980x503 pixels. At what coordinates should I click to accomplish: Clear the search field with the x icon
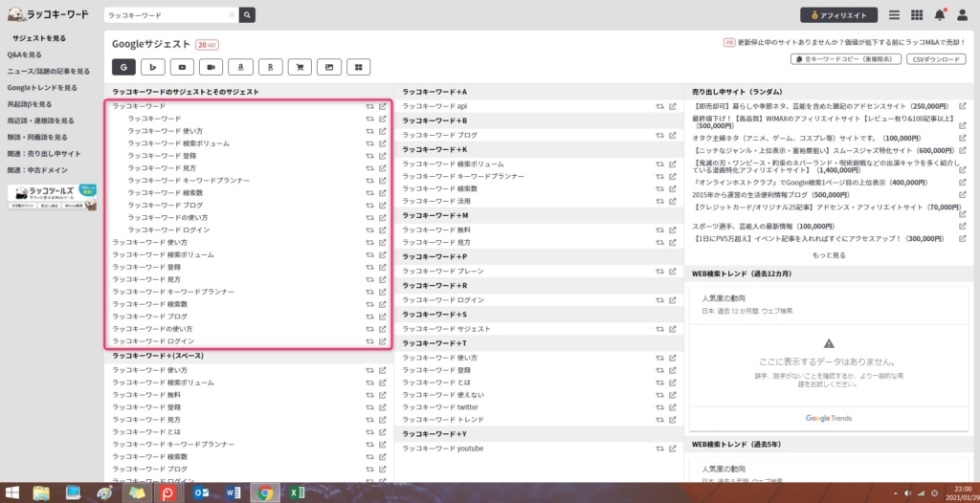click(x=232, y=15)
